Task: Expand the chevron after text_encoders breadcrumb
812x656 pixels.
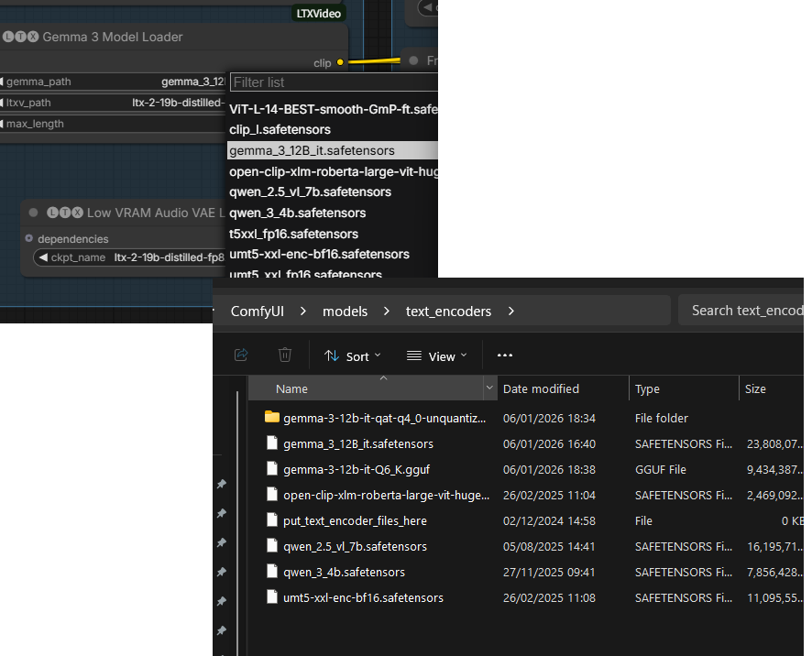Action: tap(511, 312)
